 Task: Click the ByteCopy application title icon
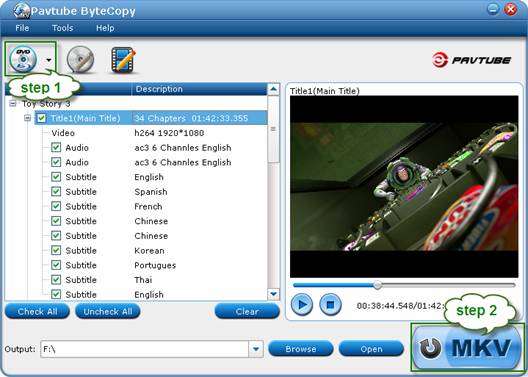pyautogui.click(x=22, y=11)
